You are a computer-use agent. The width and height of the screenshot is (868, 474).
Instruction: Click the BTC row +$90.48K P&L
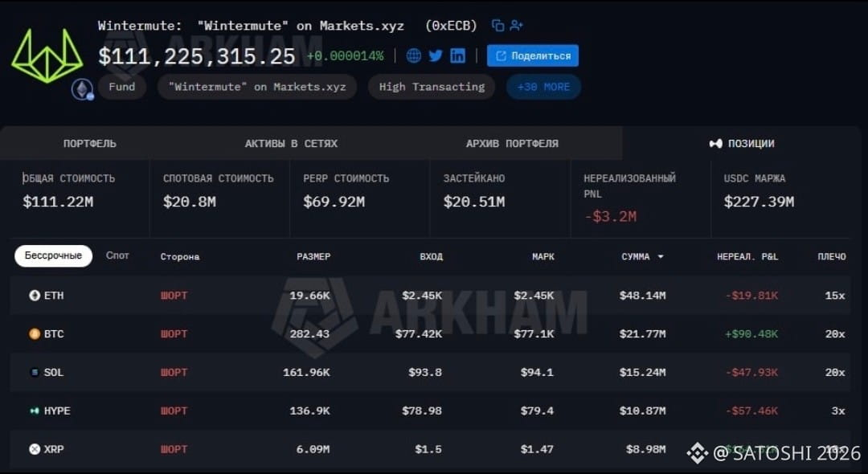tap(751, 334)
